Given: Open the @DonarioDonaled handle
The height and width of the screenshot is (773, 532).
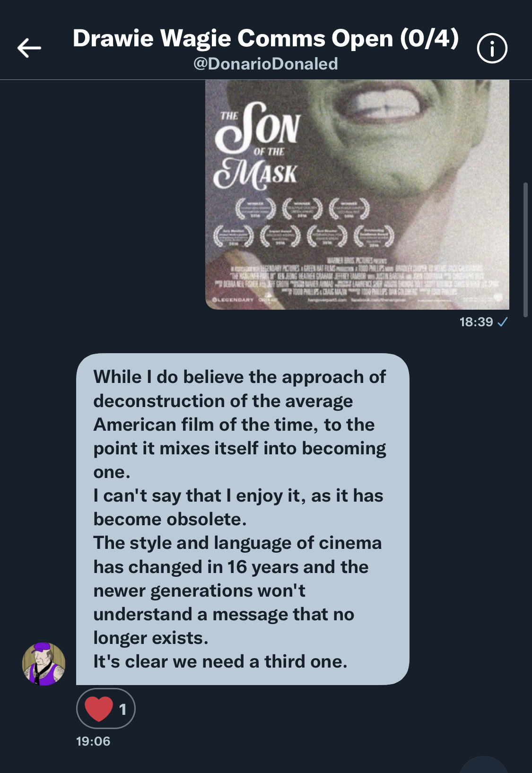Looking at the screenshot, I should point(266,64).
